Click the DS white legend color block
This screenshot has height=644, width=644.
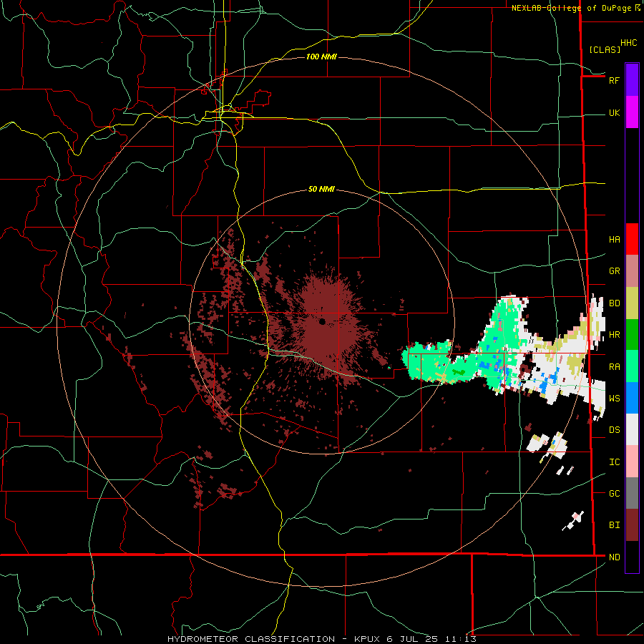tap(632, 429)
